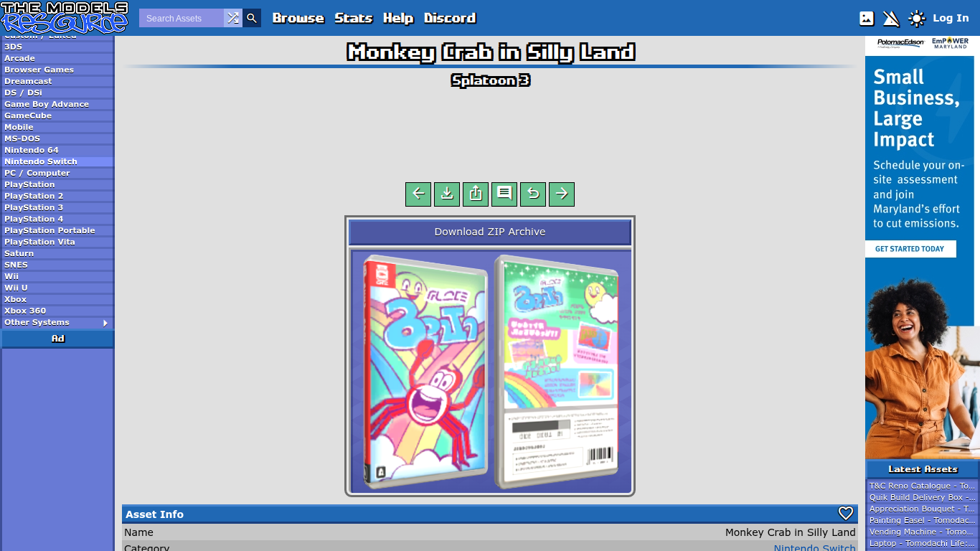Select Browser Games in the sidebar
Screen dimensions: 980x551
[57, 70]
